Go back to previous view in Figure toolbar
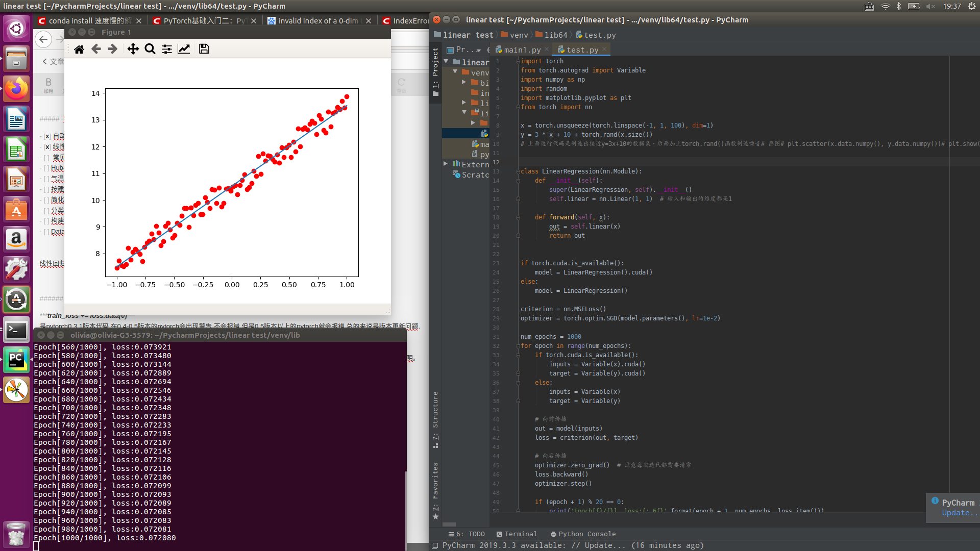 tap(96, 49)
